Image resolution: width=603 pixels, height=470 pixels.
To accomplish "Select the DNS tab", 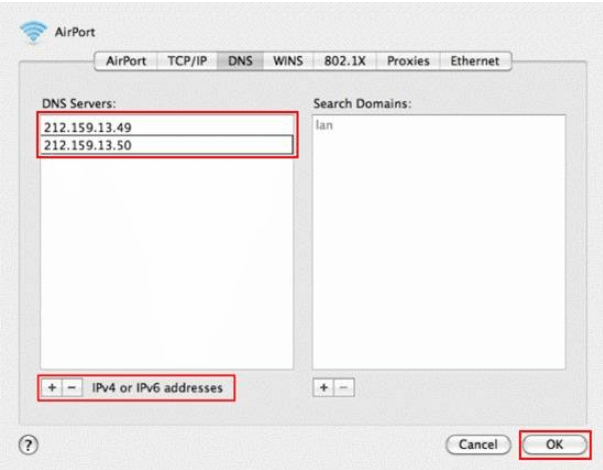I will pos(240,61).
